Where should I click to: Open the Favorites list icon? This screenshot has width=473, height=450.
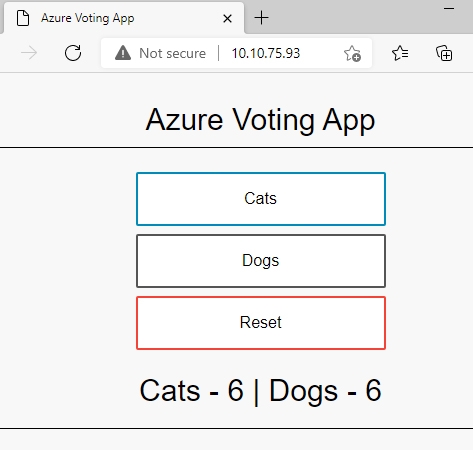pyautogui.click(x=400, y=53)
